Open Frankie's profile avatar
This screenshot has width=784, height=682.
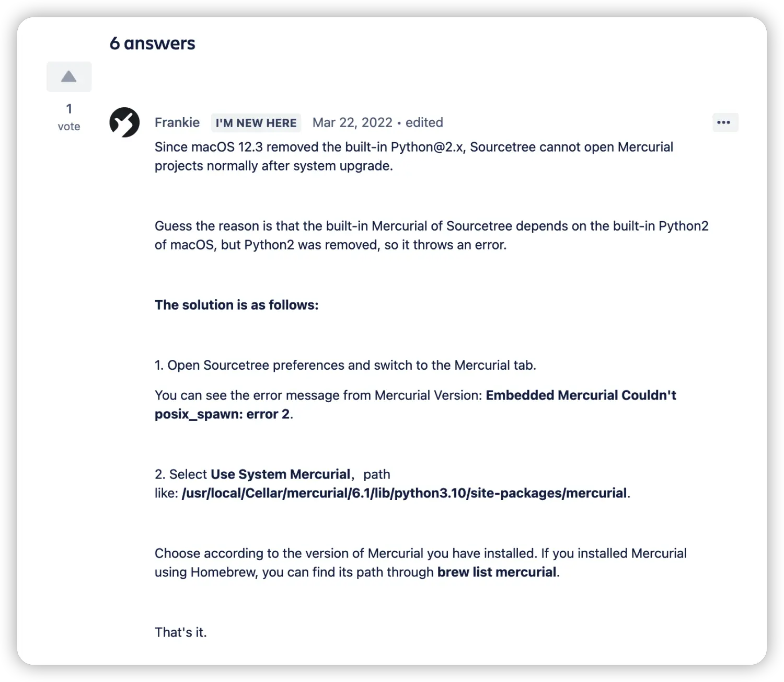[124, 122]
